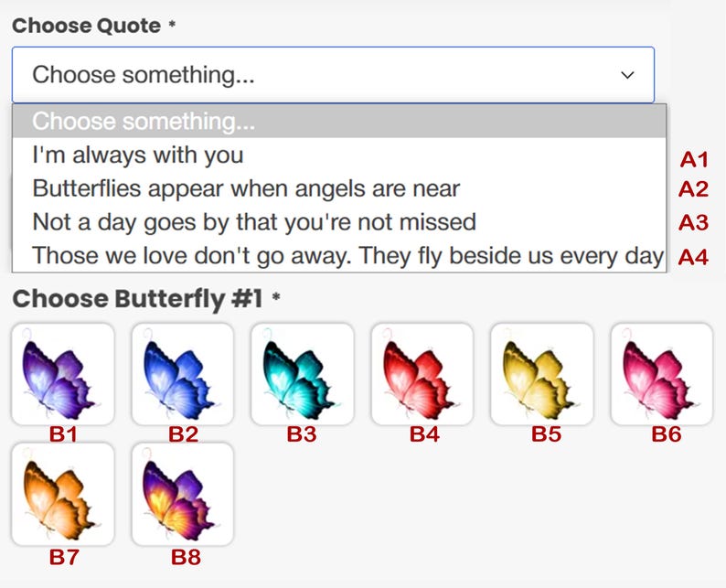This screenshot has height=588, width=726.
Task: Pick the teal butterfly B3
Action: (x=302, y=373)
